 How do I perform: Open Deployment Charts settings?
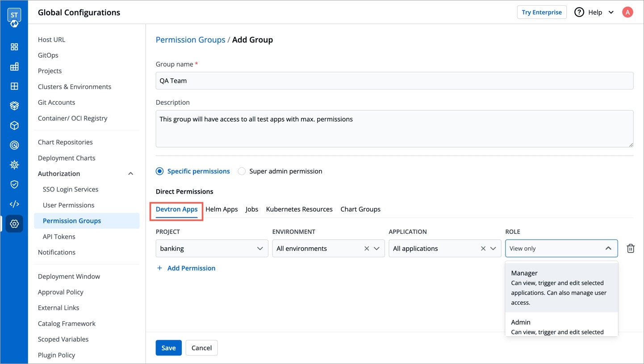click(67, 158)
